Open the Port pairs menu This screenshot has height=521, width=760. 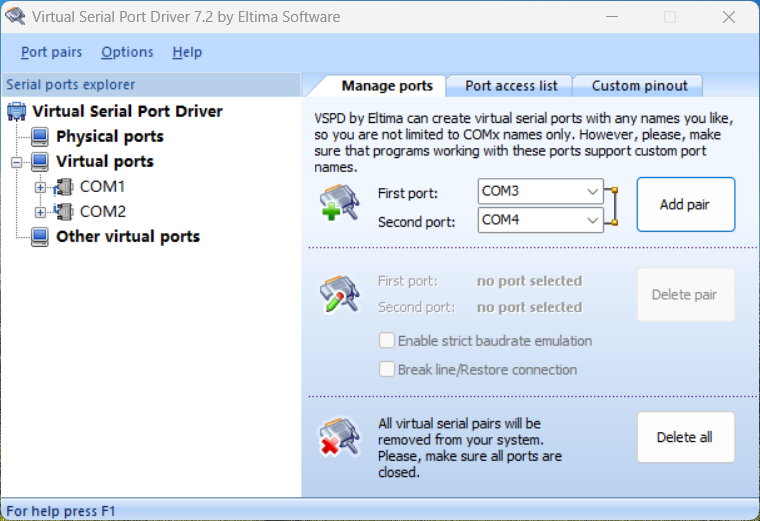coord(51,52)
